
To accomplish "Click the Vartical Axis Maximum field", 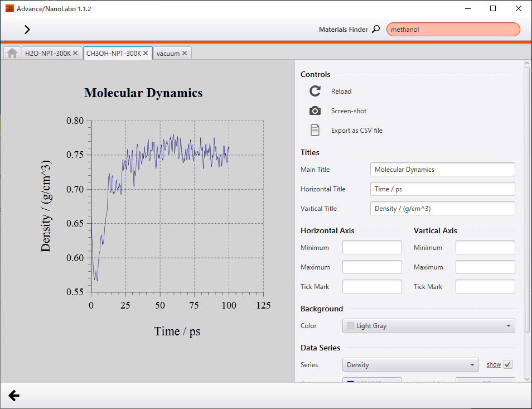I will point(485,267).
